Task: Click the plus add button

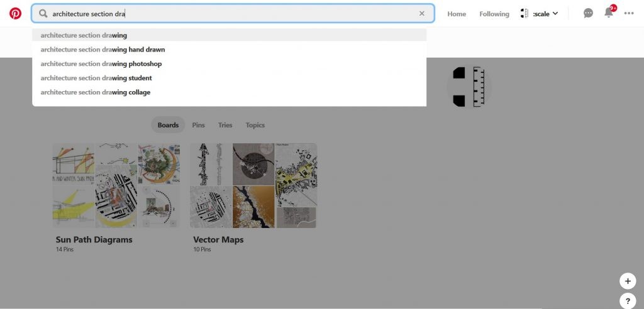Action: [x=628, y=281]
